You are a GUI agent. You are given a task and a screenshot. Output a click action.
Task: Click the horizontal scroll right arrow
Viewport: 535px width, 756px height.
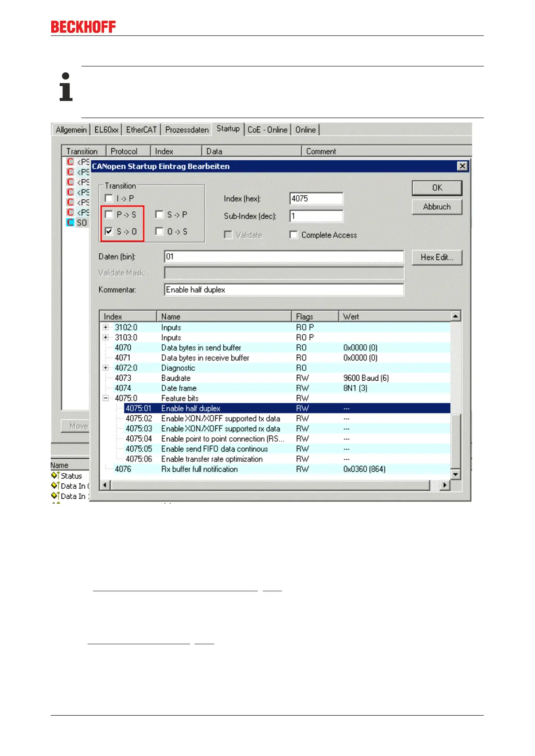point(445,485)
